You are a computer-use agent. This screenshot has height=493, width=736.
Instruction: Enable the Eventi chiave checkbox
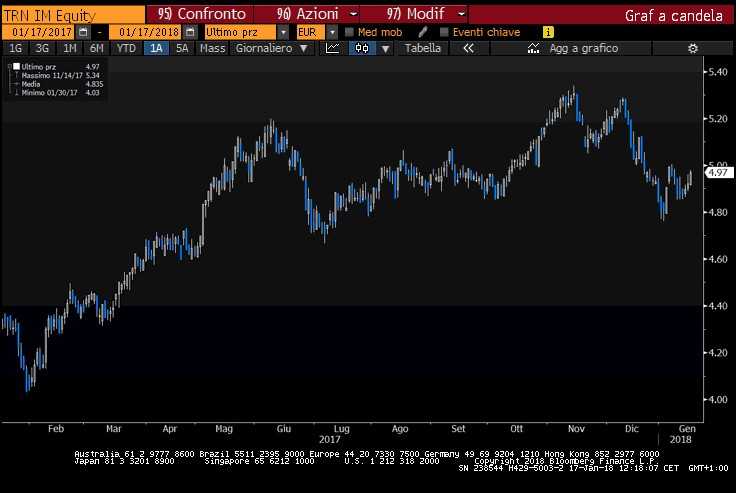click(x=444, y=32)
